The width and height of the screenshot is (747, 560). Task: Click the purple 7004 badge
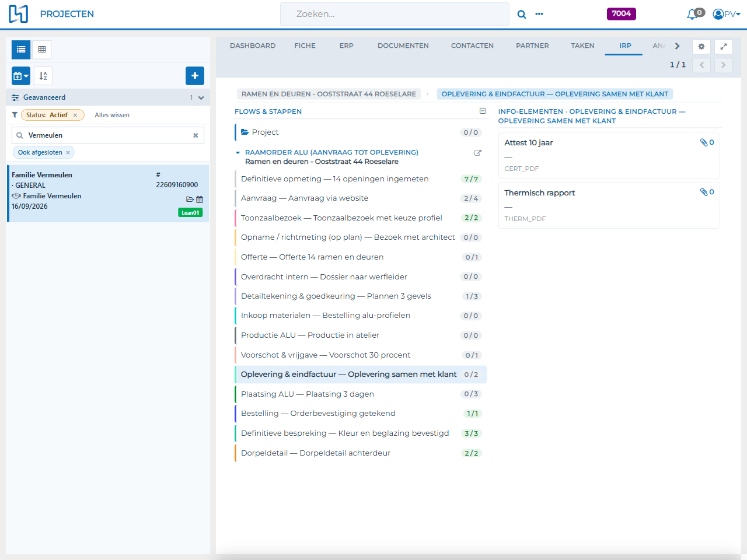point(622,14)
